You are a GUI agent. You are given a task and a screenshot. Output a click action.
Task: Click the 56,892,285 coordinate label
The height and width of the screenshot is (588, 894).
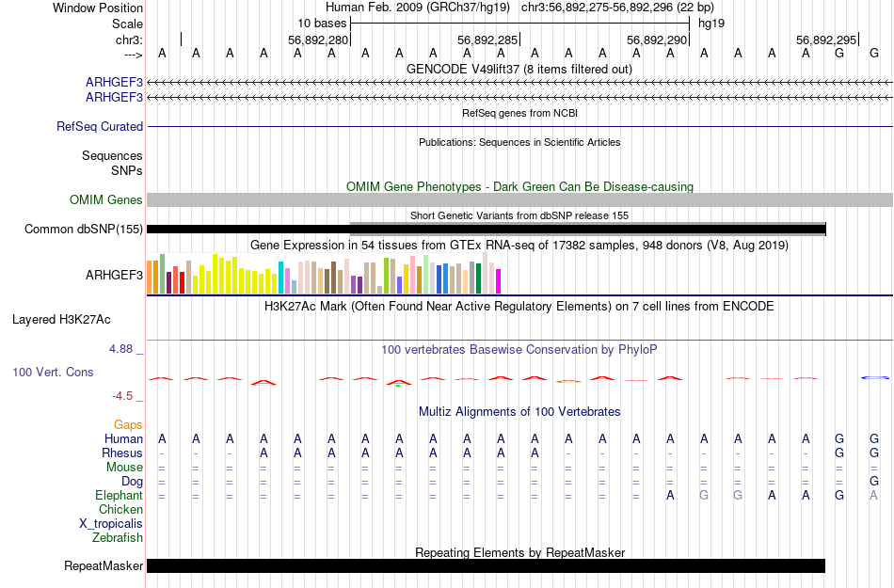click(x=487, y=40)
